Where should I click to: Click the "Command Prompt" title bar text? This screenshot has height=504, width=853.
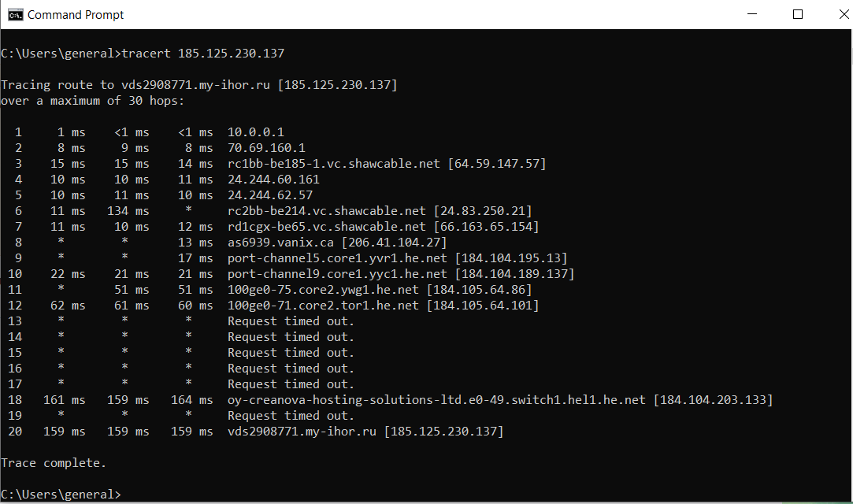point(76,15)
